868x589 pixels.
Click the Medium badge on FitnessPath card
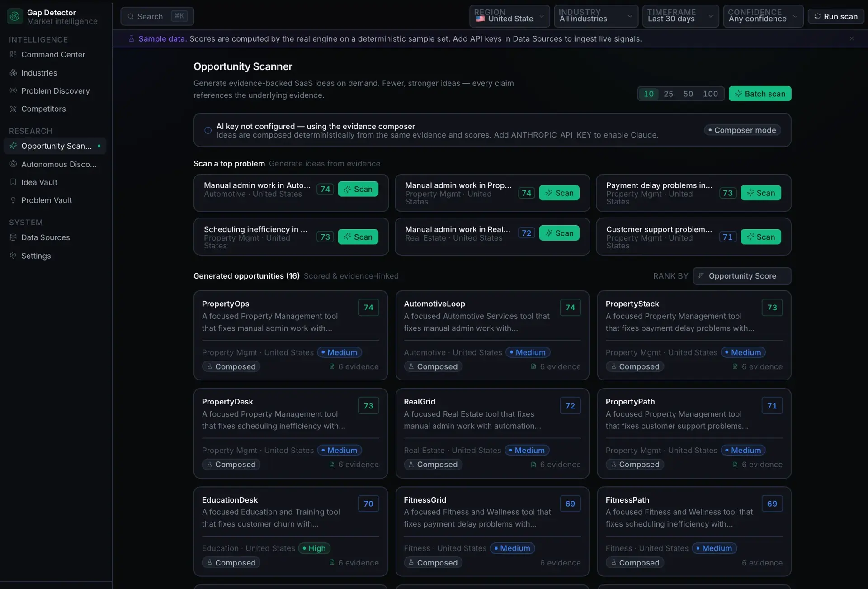[x=714, y=548]
